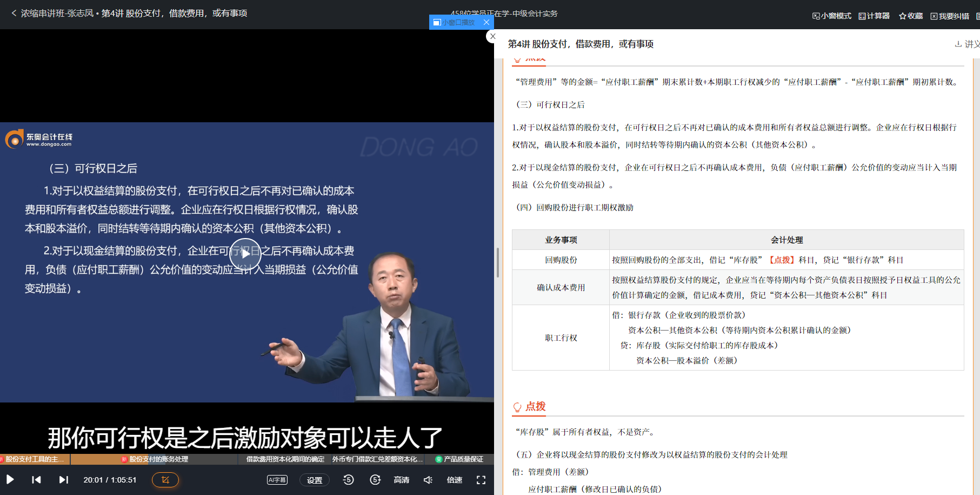Close the 小窗口播放 popup notice
Screen dimensions: 980x495
pyautogui.click(x=486, y=22)
